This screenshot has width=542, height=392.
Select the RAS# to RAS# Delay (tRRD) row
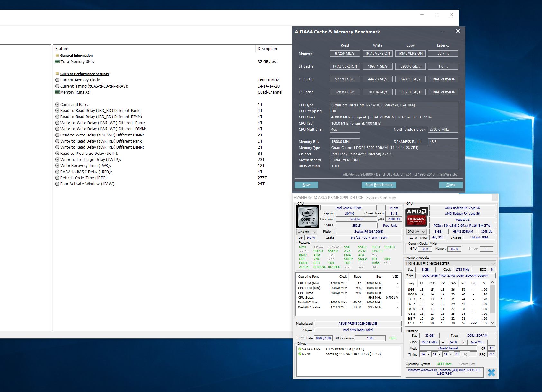[x=172, y=172]
